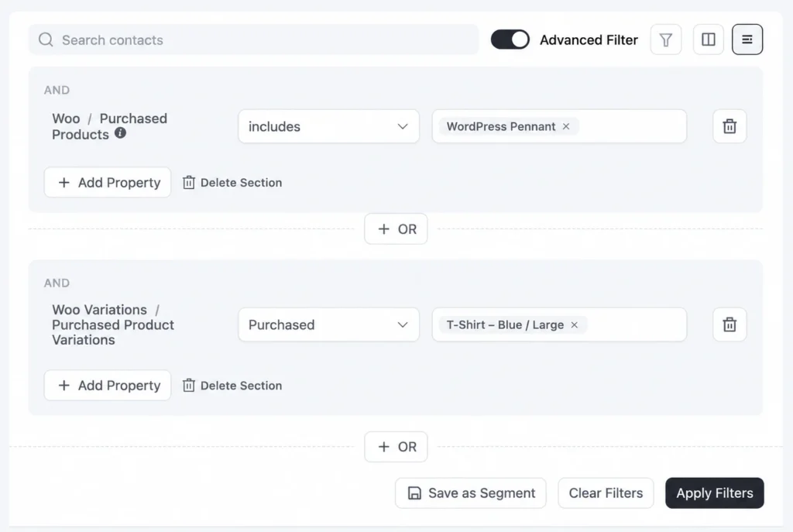
Task: Remove the T-Shirt – Blue / Large tag
Action: (x=574, y=324)
